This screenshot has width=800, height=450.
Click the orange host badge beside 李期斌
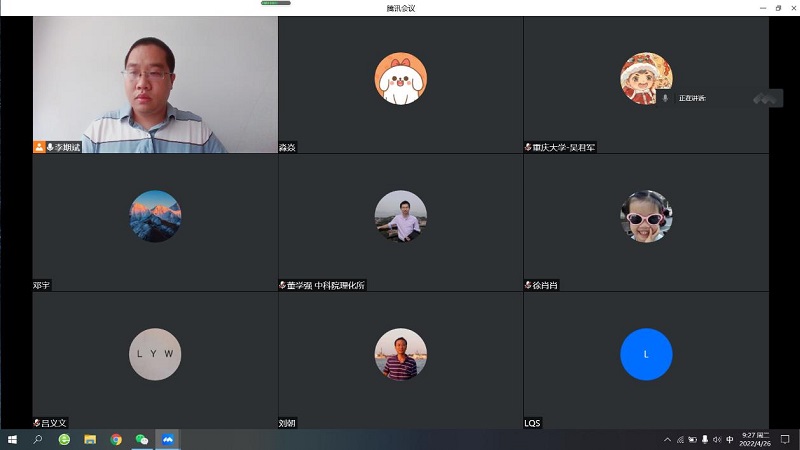click(x=39, y=147)
